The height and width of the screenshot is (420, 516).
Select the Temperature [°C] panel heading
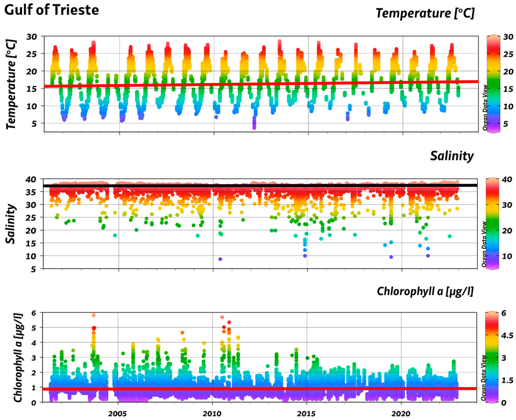pyautogui.click(x=425, y=13)
